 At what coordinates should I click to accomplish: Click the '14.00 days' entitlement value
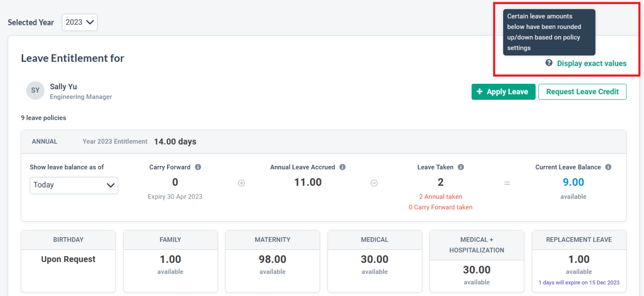click(x=175, y=141)
